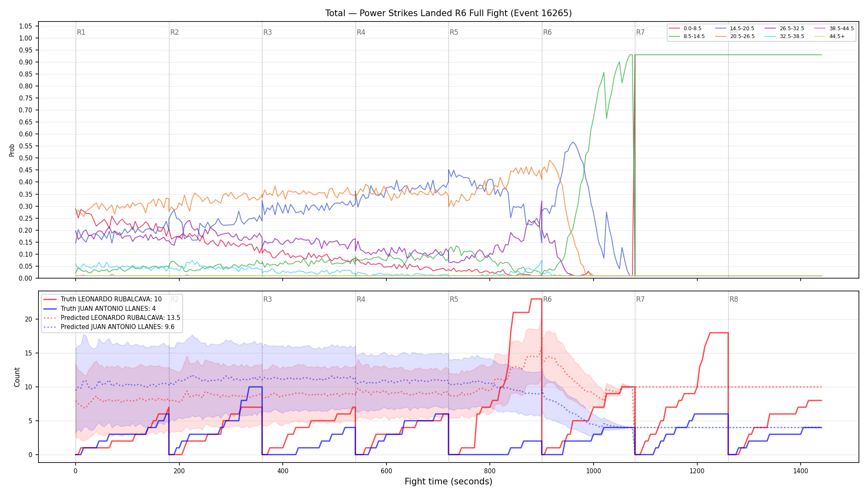Select the 26.5-32.5 legend label

coord(792,29)
